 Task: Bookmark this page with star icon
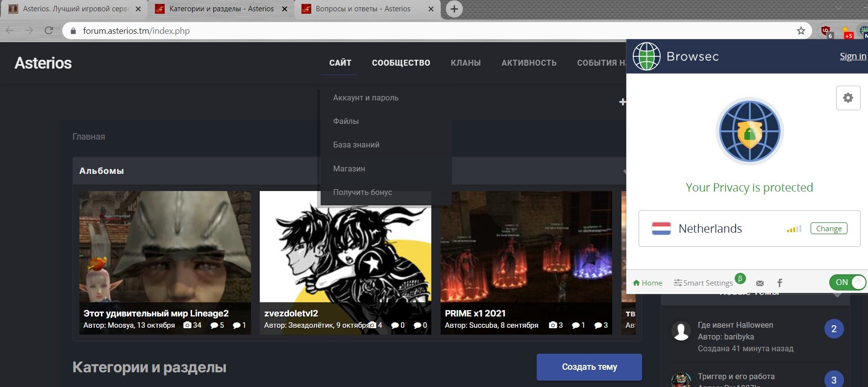click(x=801, y=31)
